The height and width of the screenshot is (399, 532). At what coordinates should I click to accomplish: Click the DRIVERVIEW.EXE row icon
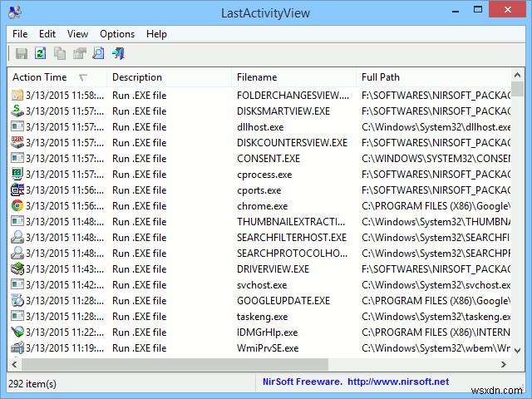point(17,269)
